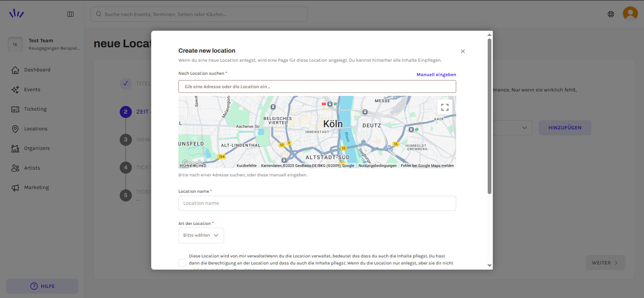644x298 pixels.
Task: Click the Köln label on the map
Action: 333,124
